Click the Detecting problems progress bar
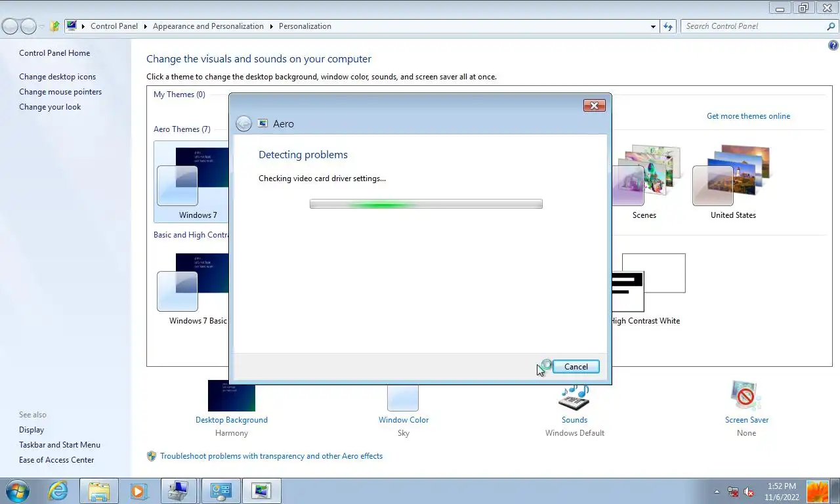Image resolution: width=840 pixels, height=504 pixels. pyautogui.click(x=426, y=204)
